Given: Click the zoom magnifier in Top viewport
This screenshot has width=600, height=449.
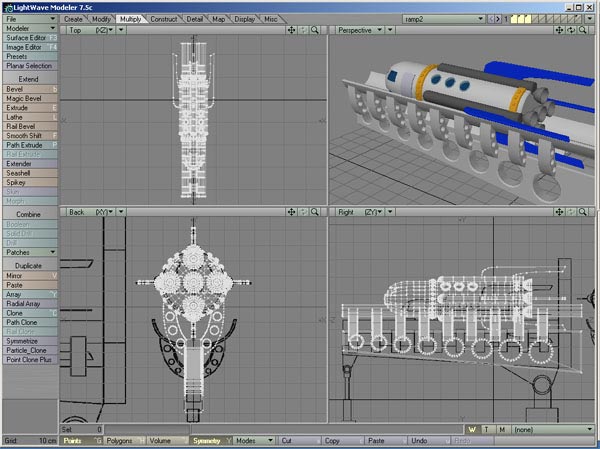Looking at the screenshot, I should (x=315, y=30).
